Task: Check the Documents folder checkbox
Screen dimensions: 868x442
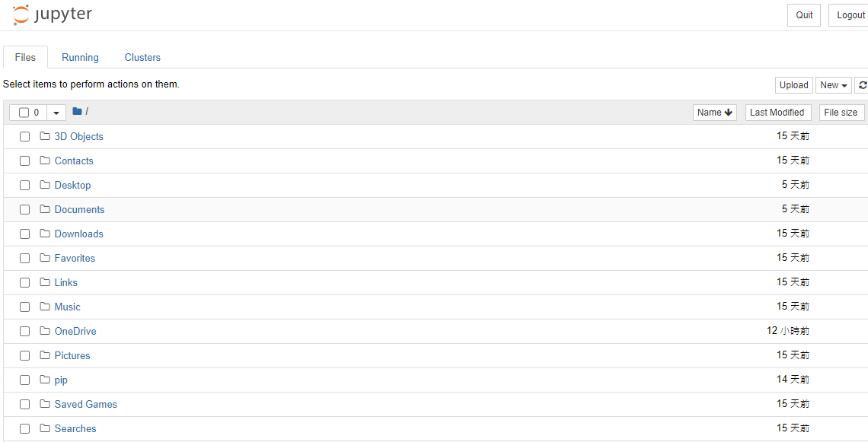Action: click(x=24, y=210)
